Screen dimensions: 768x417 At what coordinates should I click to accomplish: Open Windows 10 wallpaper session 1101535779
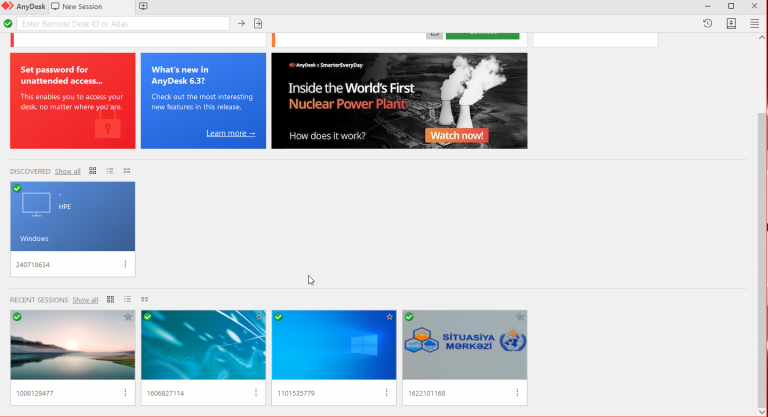point(334,345)
